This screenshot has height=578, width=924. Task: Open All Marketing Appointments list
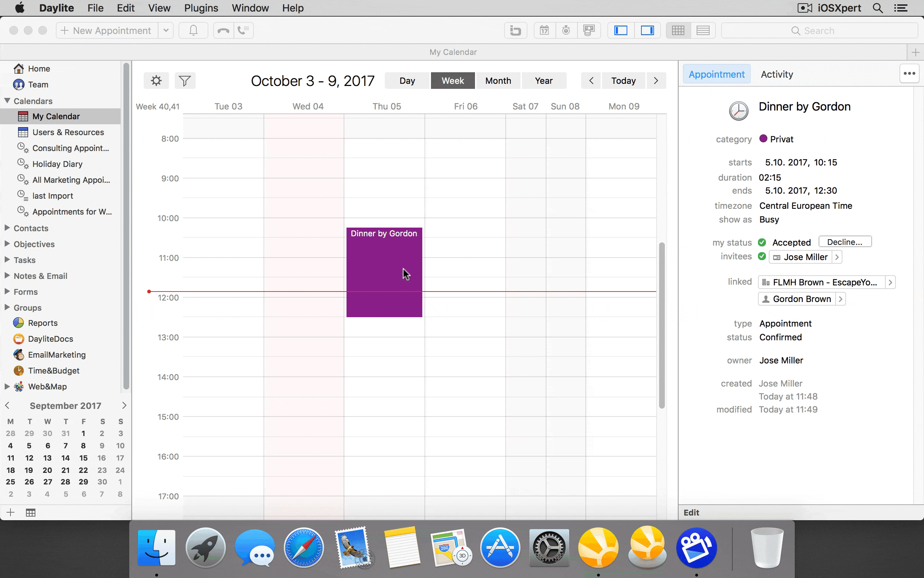point(64,180)
